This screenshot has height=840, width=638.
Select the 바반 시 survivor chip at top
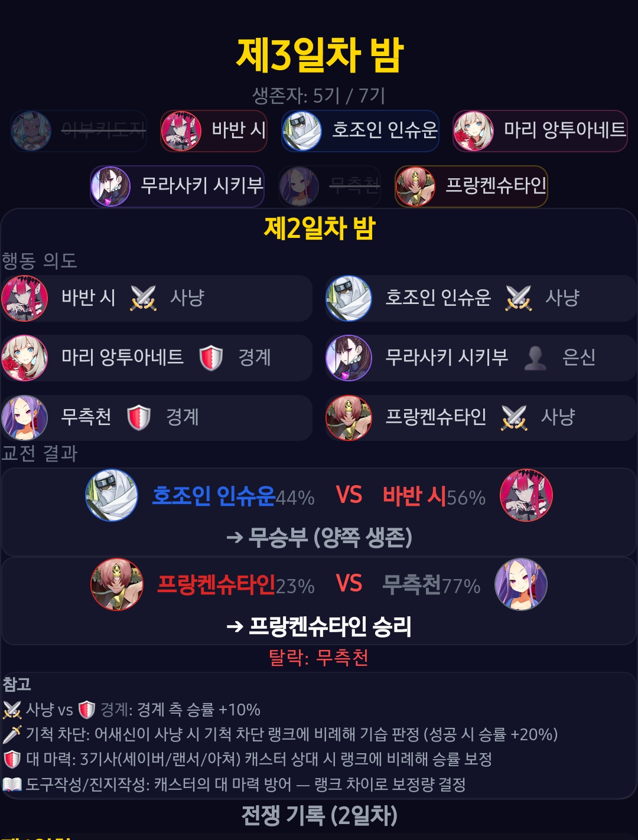pyautogui.click(x=214, y=130)
